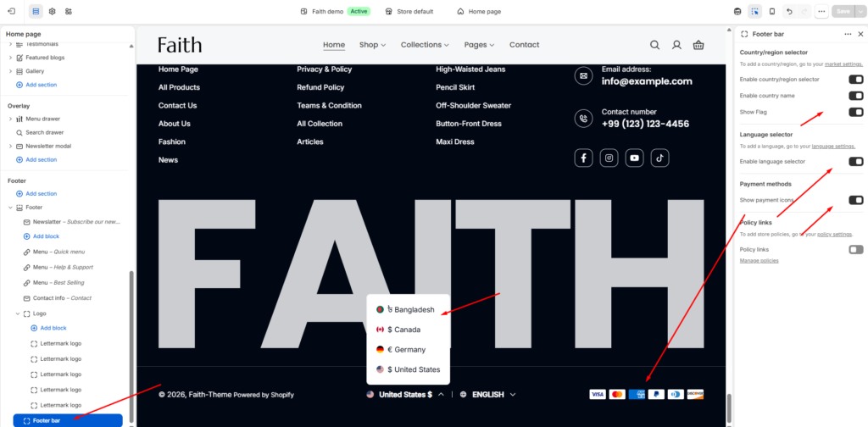Open the United States $ country dropdown
This screenshot has width=868, height=427.
click(x=404, y=394)
